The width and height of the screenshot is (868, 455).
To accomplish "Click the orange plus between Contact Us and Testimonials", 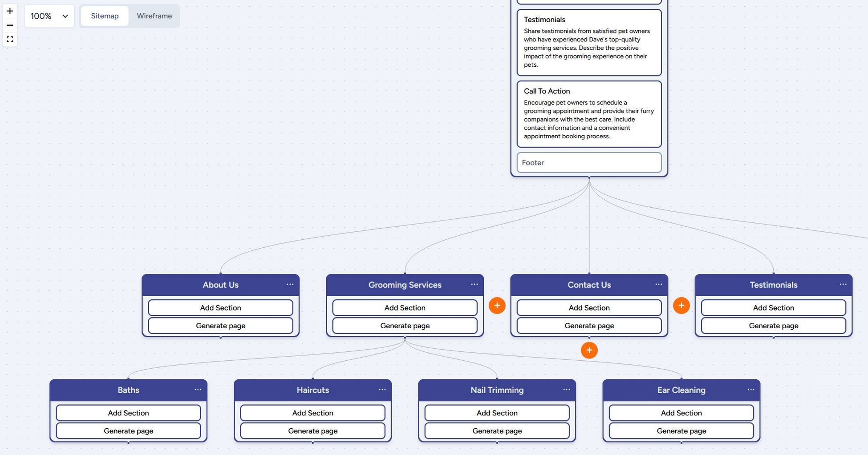I will (x=681, y=306).
